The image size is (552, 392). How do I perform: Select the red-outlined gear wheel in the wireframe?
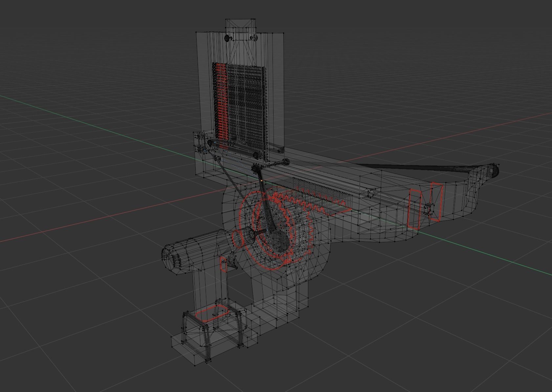pyautogui.click(x=276, y=230)
